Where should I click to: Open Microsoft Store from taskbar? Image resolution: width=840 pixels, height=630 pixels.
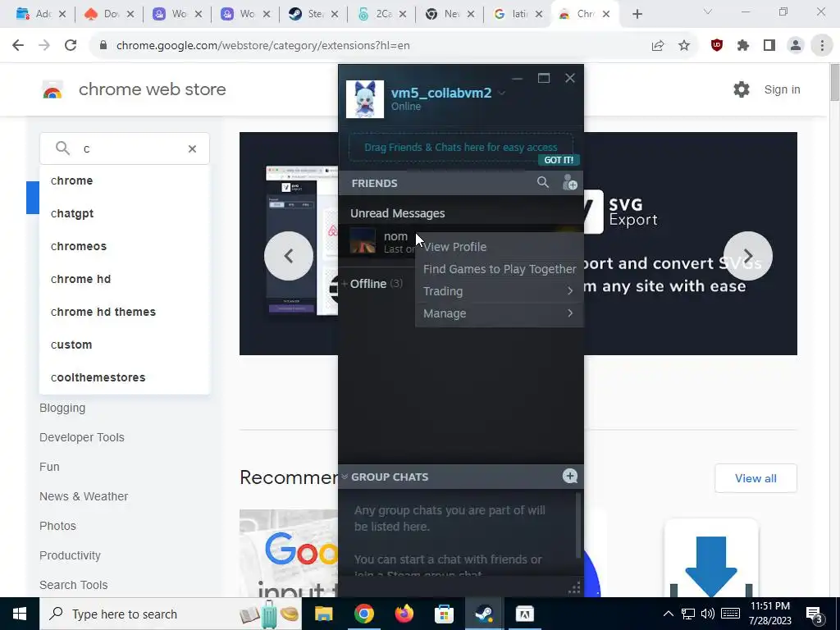(x=444, y=614)
